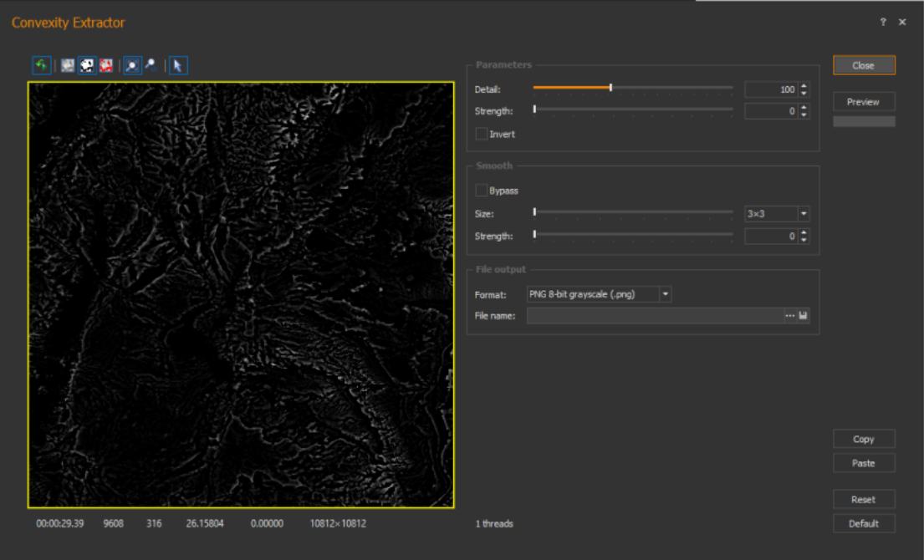The height and width of the screenshot is (560, 924).
Task: Increase Detail with its up stepper arrow
Action: (x=804, y=86)
